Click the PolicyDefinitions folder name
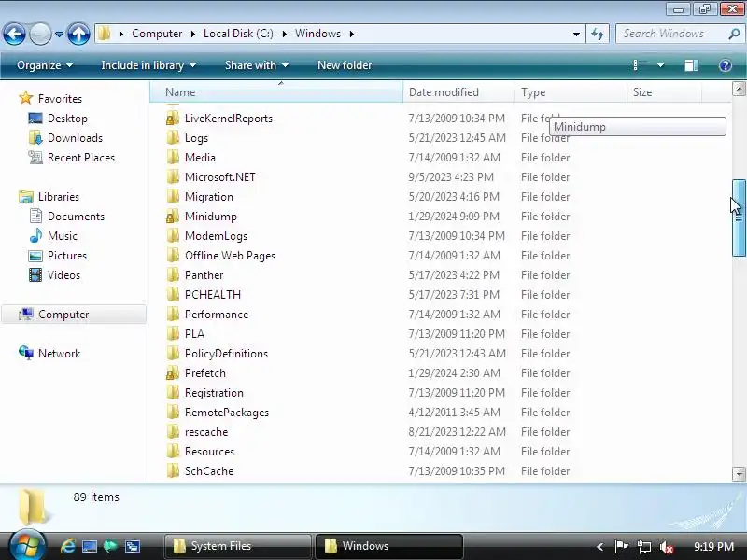747x560 pixels. tap(226, 354)
